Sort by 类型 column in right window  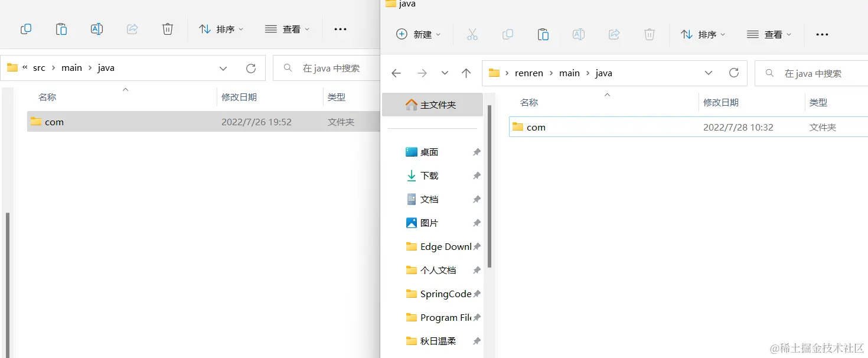pyautogui.click(x=818, y=103)
